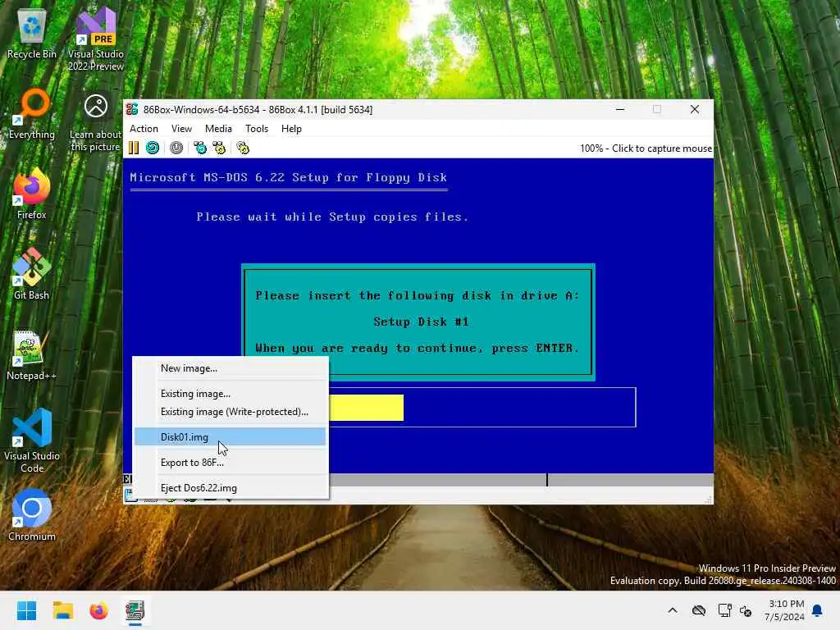Click the Notepad++ desktop shortcut
This screenshot has height=630, width=840.
click(x=32, y=355)
